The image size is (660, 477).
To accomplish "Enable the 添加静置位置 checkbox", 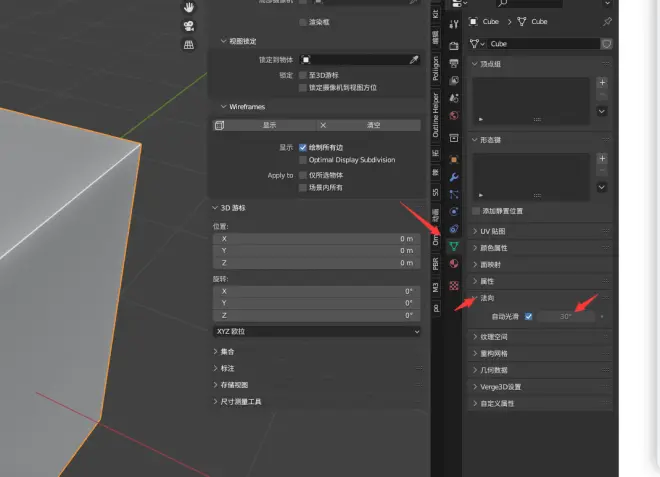I will [476, 211].
